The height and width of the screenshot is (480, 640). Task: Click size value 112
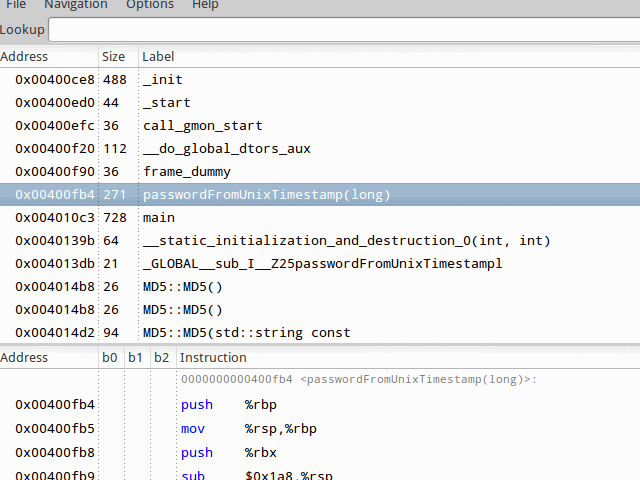click(115, 149)
